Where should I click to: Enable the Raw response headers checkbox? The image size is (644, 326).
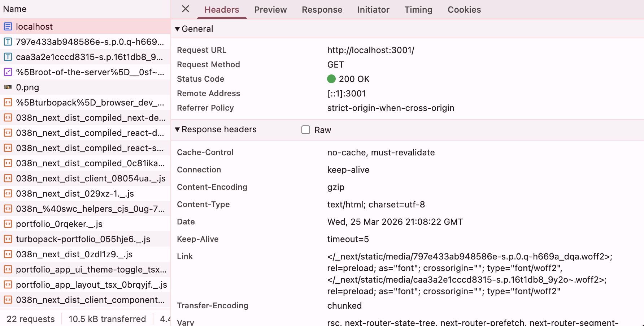click(x=306, y=130)
